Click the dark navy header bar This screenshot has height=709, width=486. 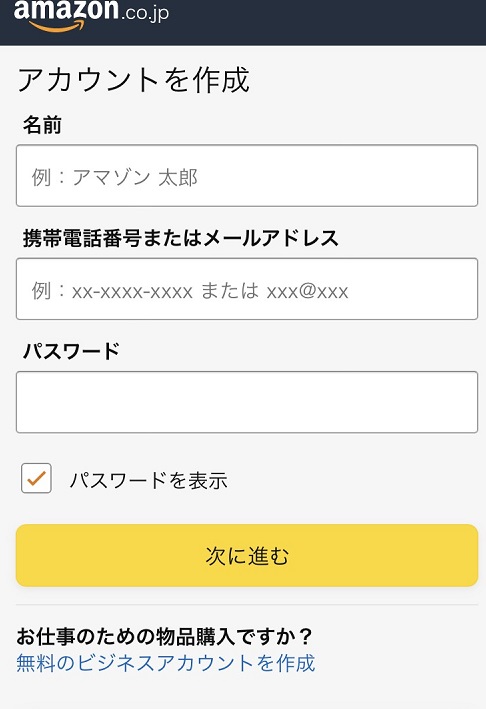243,23
